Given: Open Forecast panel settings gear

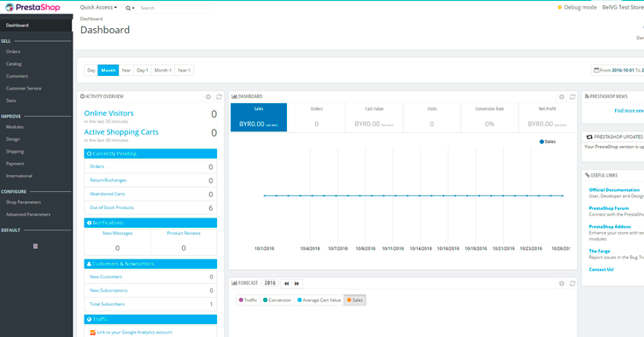Looking at the screenshot, I should tap(561, 283).
